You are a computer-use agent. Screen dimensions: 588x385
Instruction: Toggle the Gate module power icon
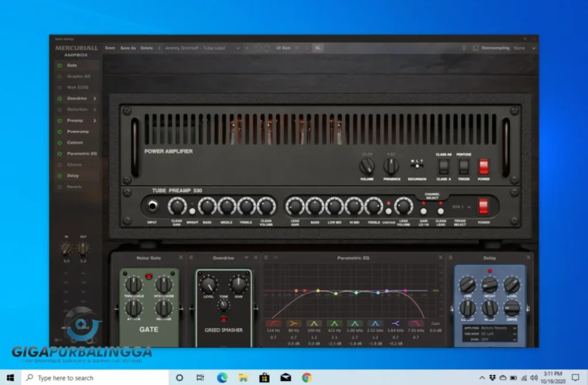click(59, 65)
